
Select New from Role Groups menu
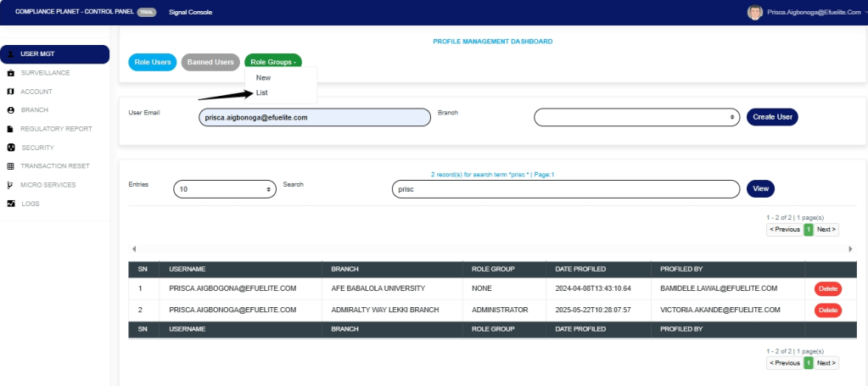click(x=263, y=77)
